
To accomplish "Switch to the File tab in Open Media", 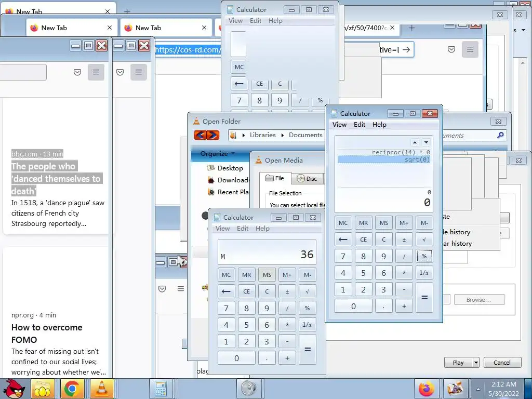I will click(275, 178).
